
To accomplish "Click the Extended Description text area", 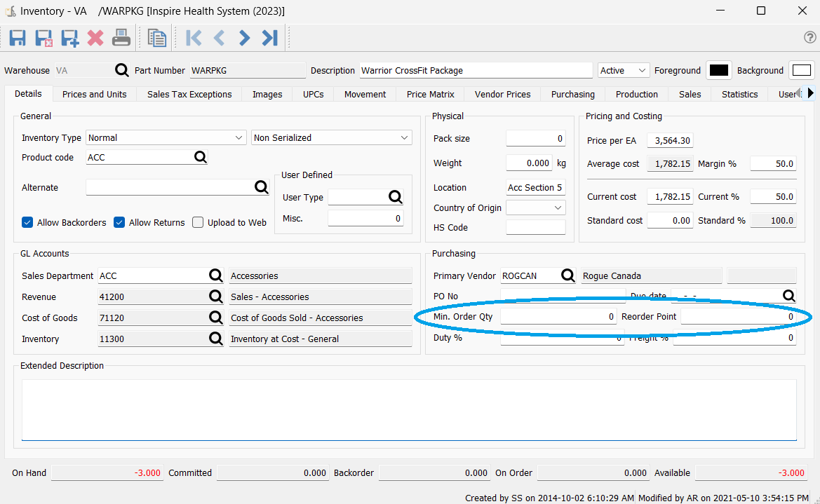I will pyautogui.click(x=409, y=410).
